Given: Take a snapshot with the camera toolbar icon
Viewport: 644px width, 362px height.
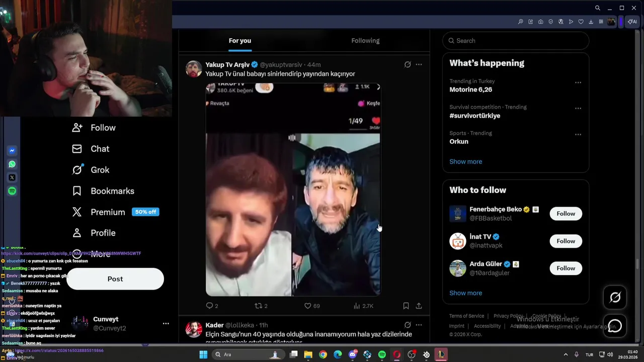Looking at the screenshot, I should (x=540, y=22).
